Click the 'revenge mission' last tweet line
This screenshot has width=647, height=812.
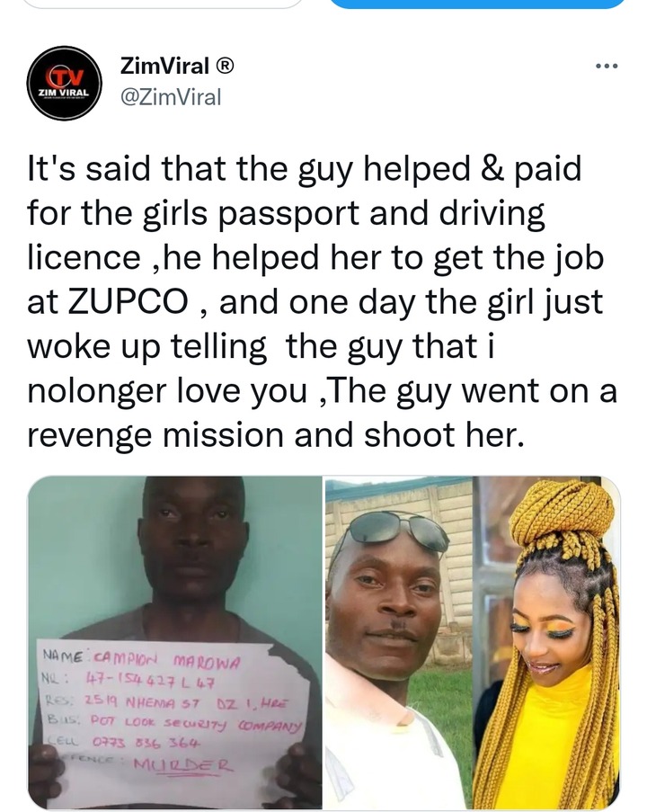[275, 434]
